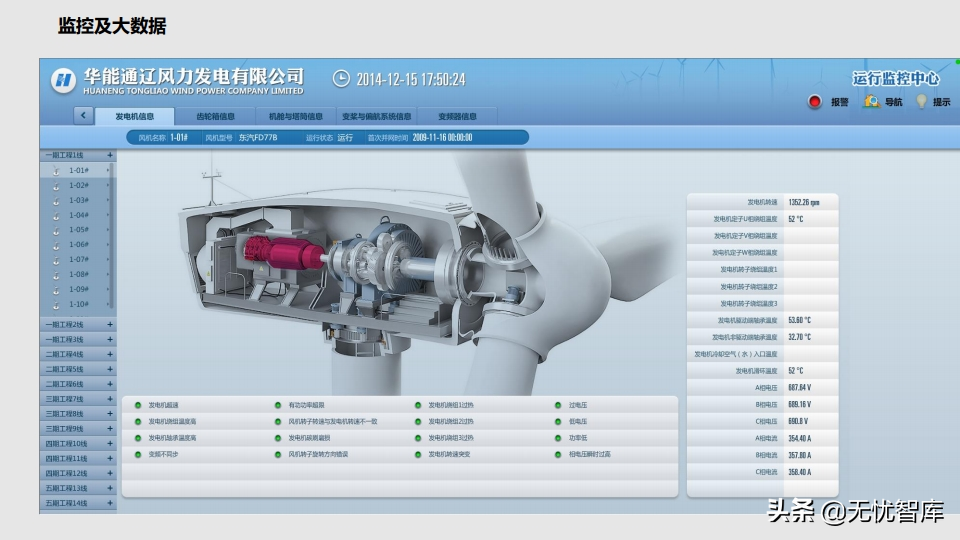Switch to the 发电机信息 tab

coord(135,116)
